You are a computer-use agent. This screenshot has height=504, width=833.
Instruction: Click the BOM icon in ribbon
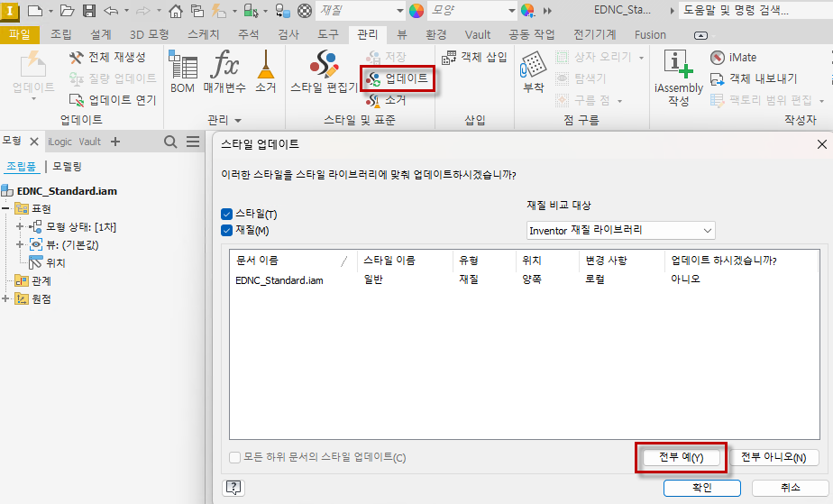click(183, 71)
